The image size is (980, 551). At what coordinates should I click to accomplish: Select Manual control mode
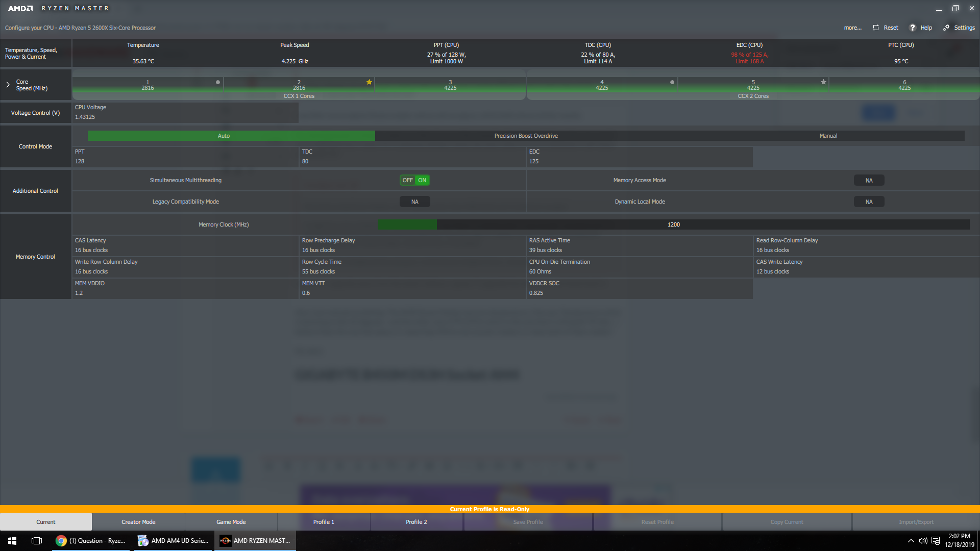coord(828,136)
